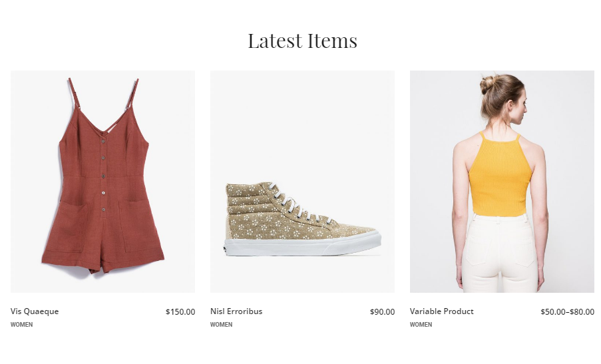This screenshot has height=364, width=601.
Task: Select the WOMEN category under Variable Product
Action: (421, 325)
